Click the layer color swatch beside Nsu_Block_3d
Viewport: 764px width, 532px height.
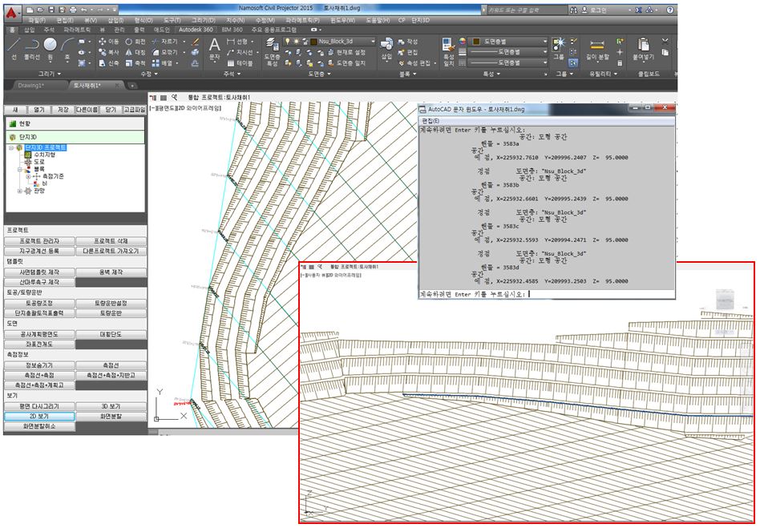(313, 42)
